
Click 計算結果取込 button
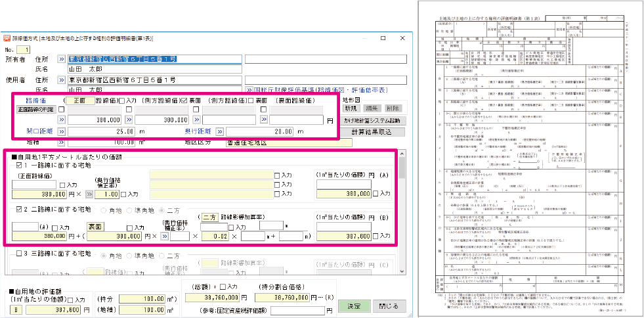pyautogui.click(x=370, y=131)
